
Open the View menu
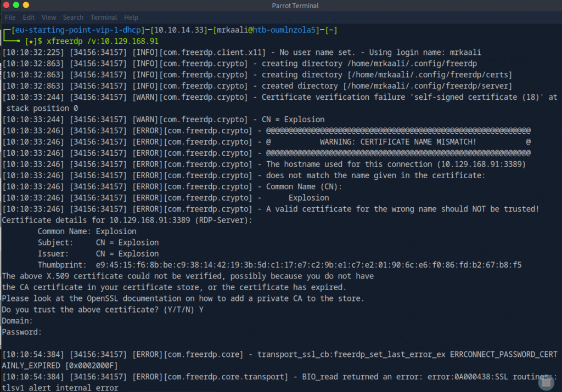click(49, 18)
